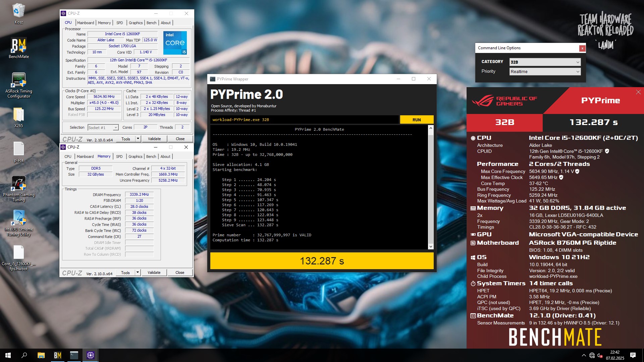Close the Command Line Options dialog
Screen dimensions: 644x362
tap(582, 48)
